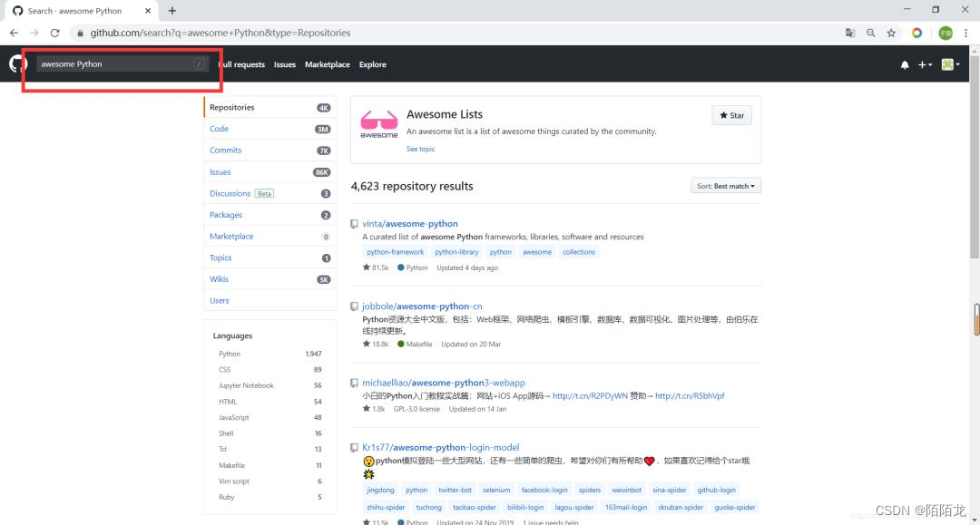Screen dimensions: 980x525
Task: Select Packages result filter
Action: [x=270, y=215]
